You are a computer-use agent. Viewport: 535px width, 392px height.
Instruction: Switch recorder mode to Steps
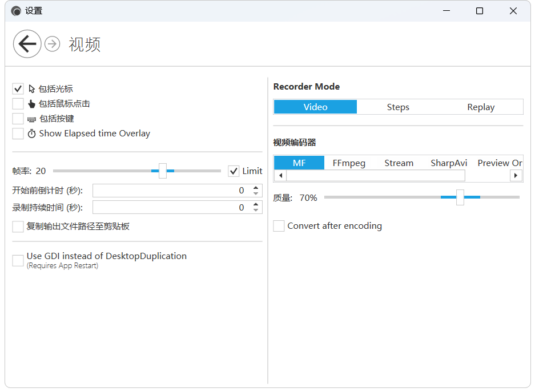[x=398, y=107]
